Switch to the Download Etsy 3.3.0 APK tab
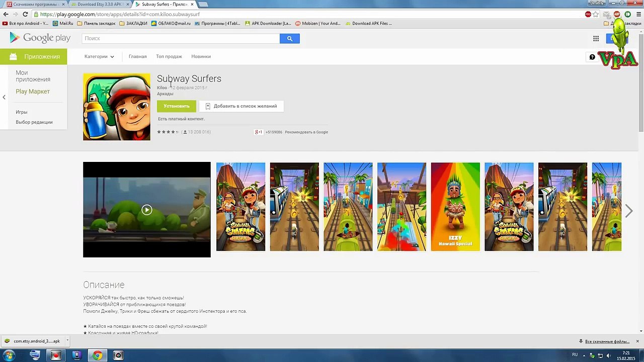Viewport: 644px width, 362px height. click(99, 5)
